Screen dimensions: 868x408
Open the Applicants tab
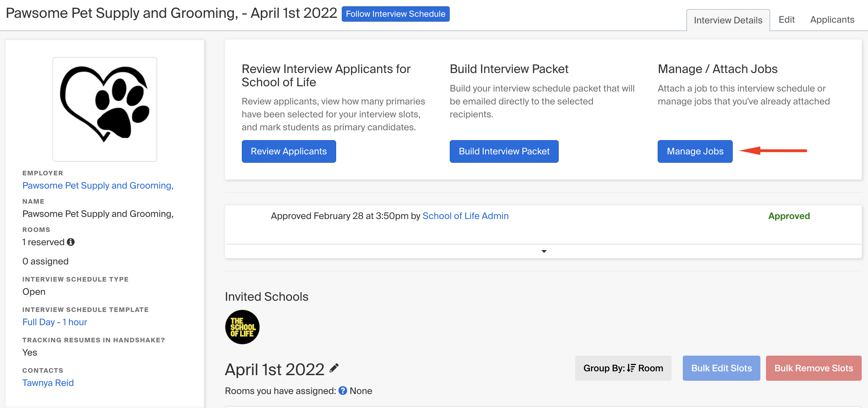click(832, 20)
